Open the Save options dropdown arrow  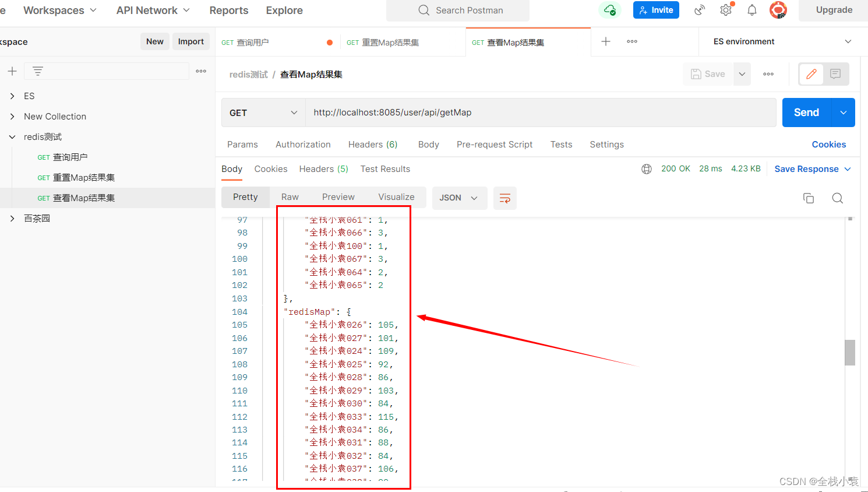[x=742, y=74]
